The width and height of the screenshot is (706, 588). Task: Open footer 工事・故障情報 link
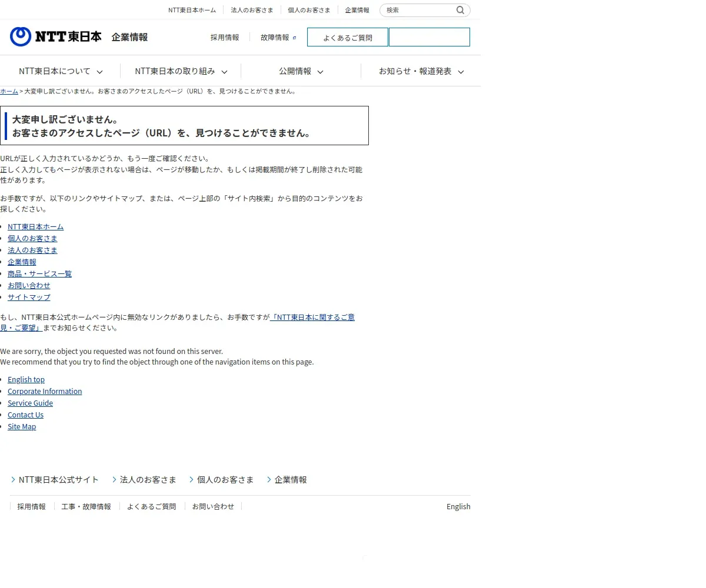86,506
